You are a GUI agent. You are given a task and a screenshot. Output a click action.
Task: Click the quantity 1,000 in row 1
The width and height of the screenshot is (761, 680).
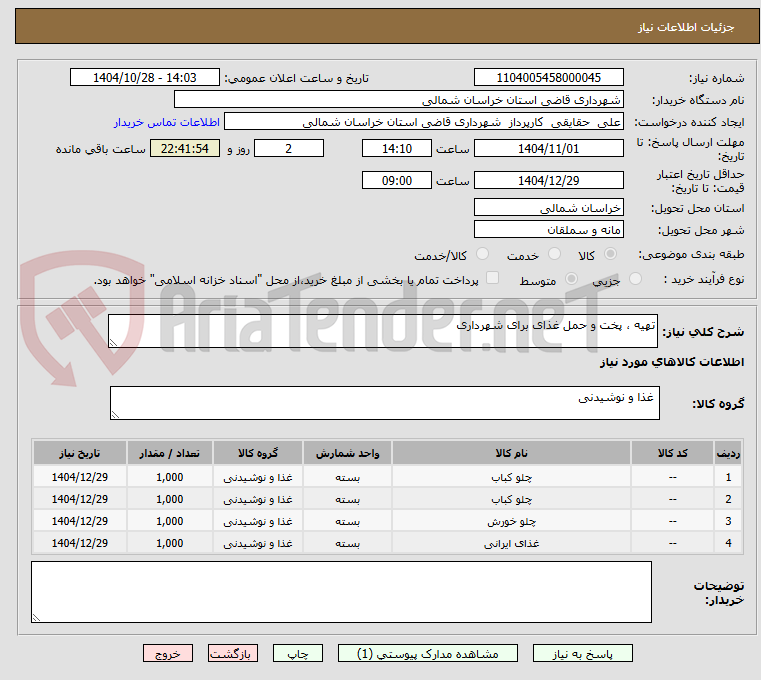pos(169,478)
